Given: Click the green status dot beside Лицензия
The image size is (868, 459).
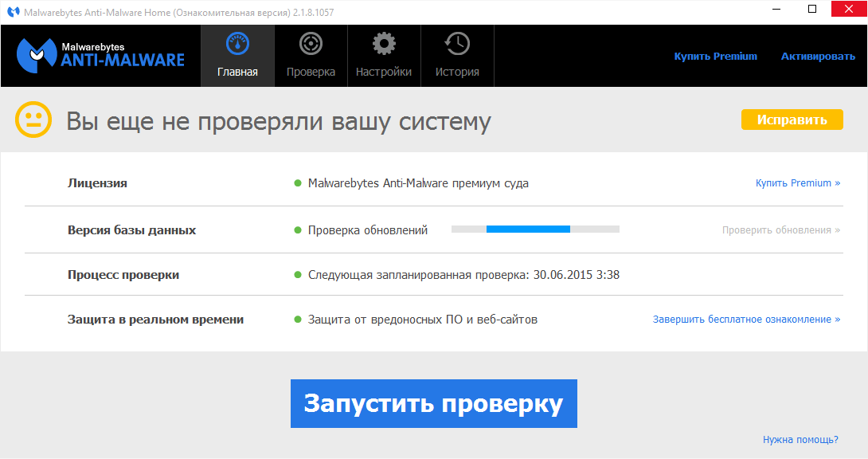Looking at the screenshot, I should click(298, 183).
